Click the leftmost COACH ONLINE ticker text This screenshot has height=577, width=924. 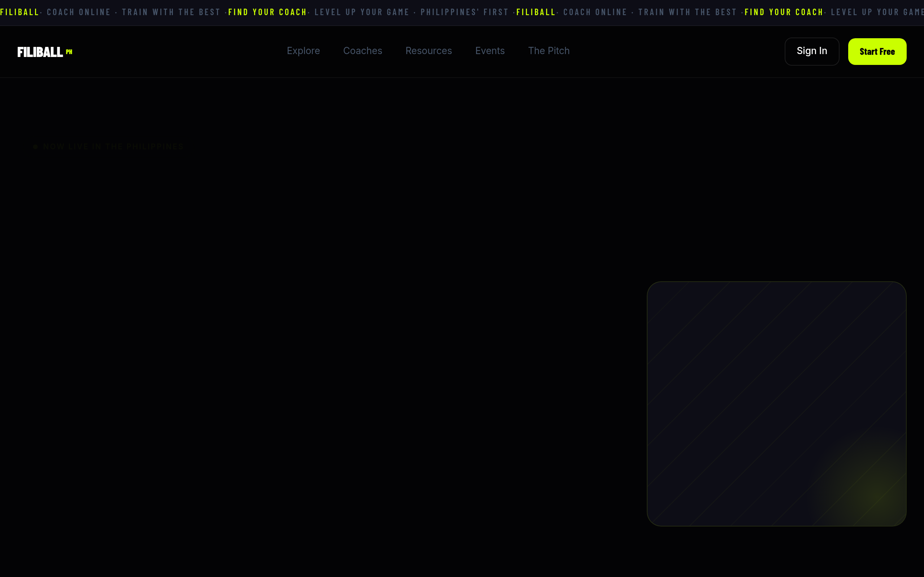click(x=79, y=12)
